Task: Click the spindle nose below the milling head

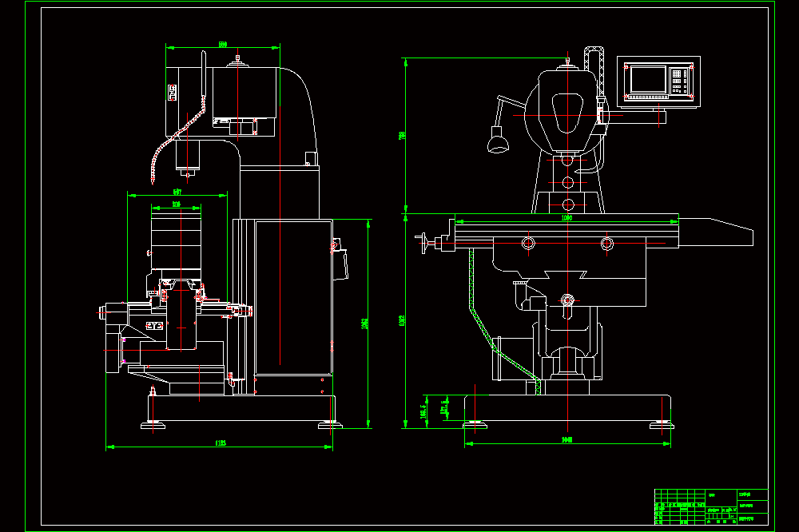Action: 188,159
